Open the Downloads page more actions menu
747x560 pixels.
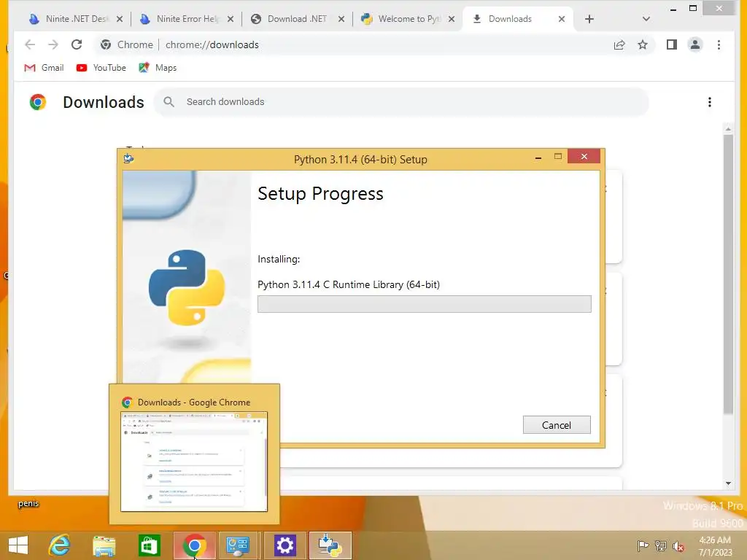point(709,102)
